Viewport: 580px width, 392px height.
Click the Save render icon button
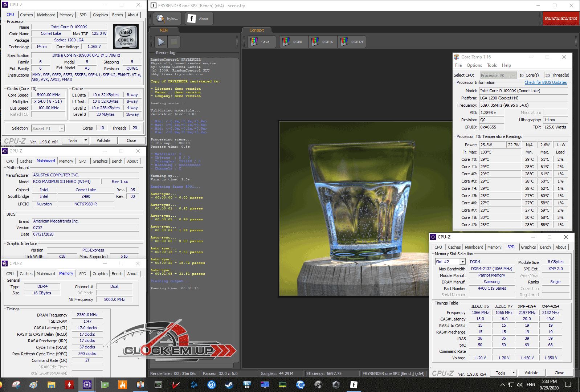(261, 42)
